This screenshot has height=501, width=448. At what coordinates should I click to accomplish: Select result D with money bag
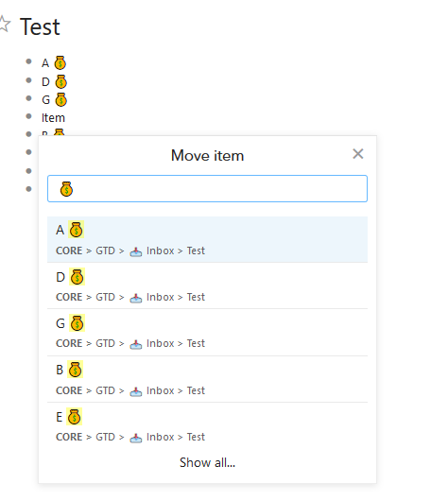207,286
